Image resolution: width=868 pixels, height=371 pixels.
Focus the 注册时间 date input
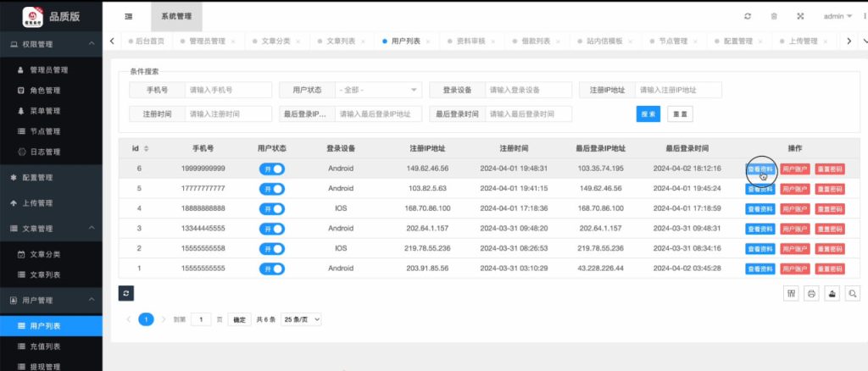pos(228,114)
